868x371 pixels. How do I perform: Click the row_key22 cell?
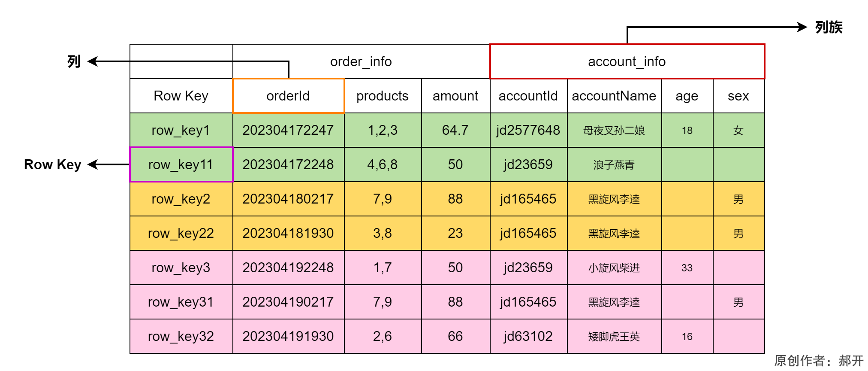coord(181,233)
